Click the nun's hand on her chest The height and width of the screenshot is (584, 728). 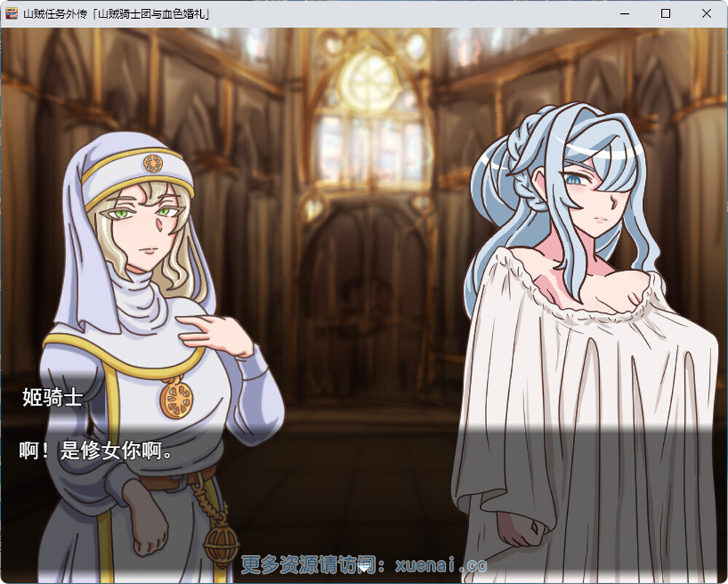218,330
